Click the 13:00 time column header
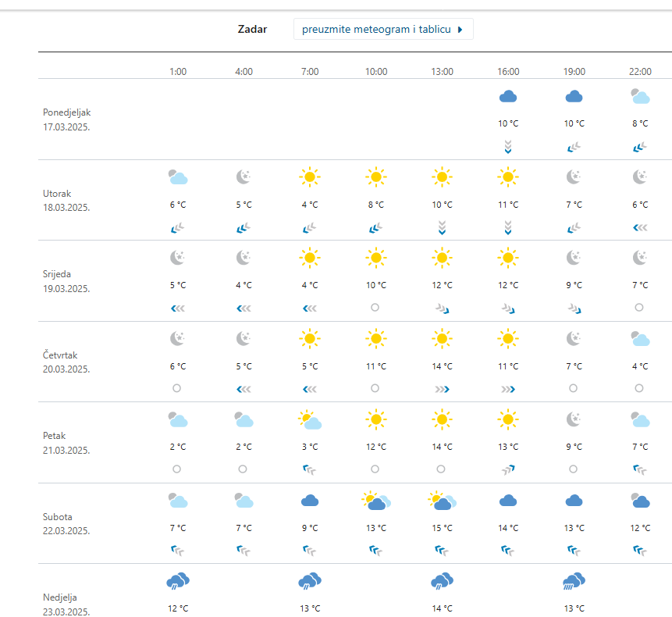Screen dimensions: 672x617 pos(442,72)
